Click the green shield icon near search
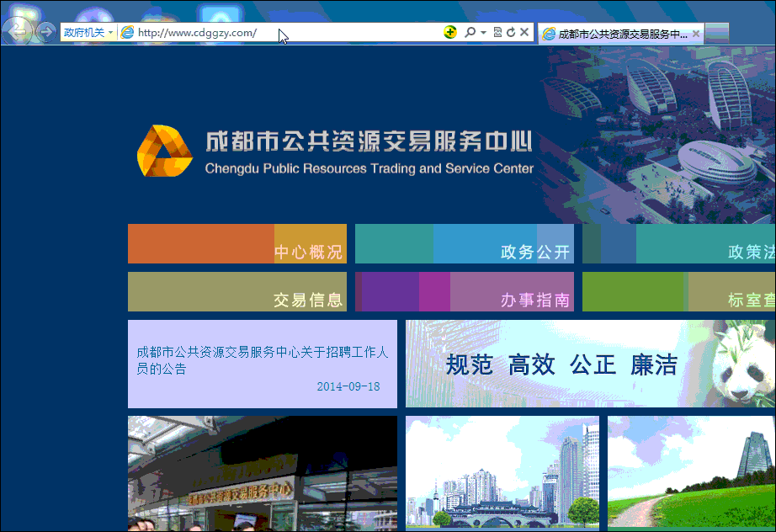 (449, 32)
